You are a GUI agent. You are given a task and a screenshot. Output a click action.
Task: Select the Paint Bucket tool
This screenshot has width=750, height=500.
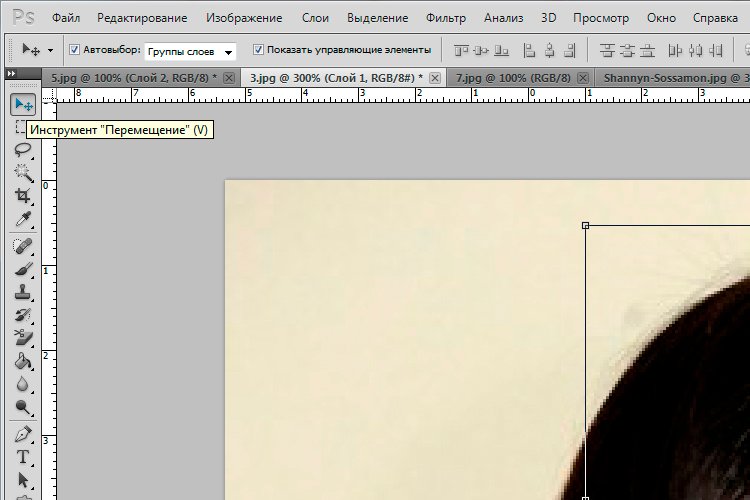click(23, 362)
